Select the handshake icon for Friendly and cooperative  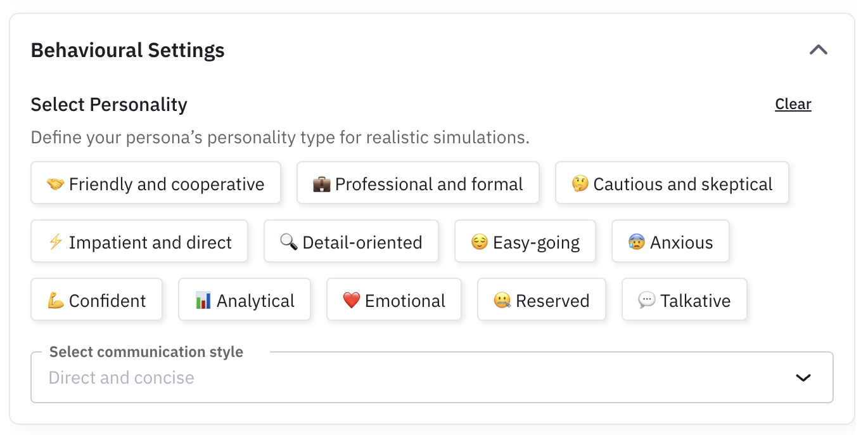pos(56,184)
